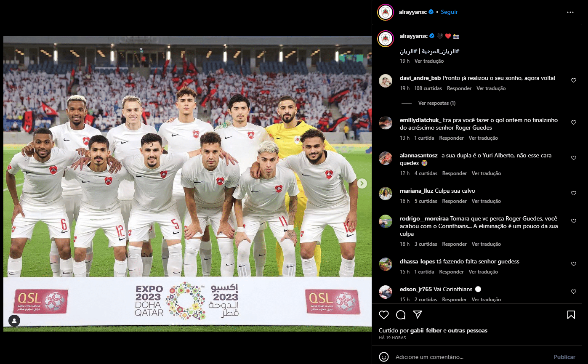Open the comment bubble icon

[401, 315]
